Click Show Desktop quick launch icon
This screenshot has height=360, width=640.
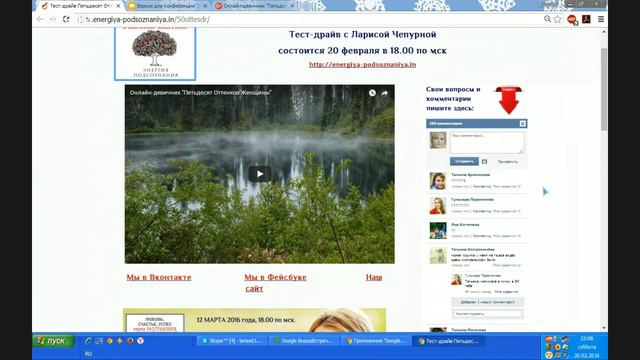click(99, 341)
